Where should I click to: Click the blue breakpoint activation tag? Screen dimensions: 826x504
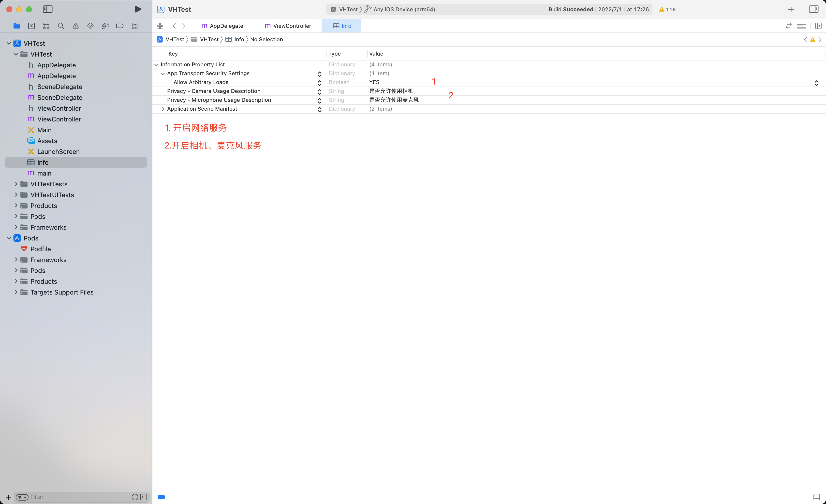(162, 497)
